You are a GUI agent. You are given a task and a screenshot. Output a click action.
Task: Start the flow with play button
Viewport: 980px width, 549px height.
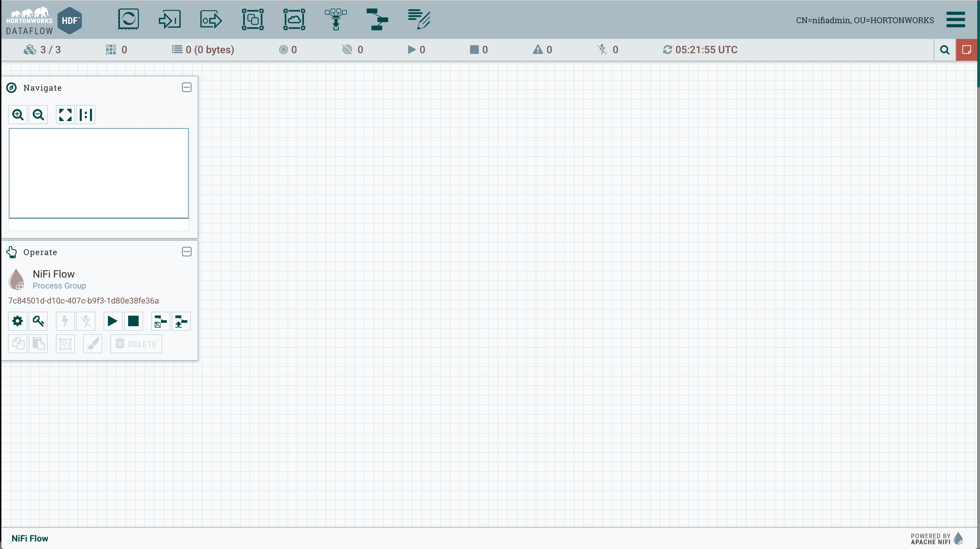pos(112,321)
